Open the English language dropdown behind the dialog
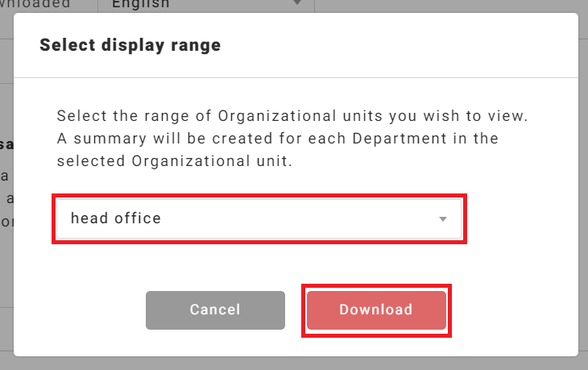Screen dimensions: 588x370 pyautogui.click(x=201, y=4)
